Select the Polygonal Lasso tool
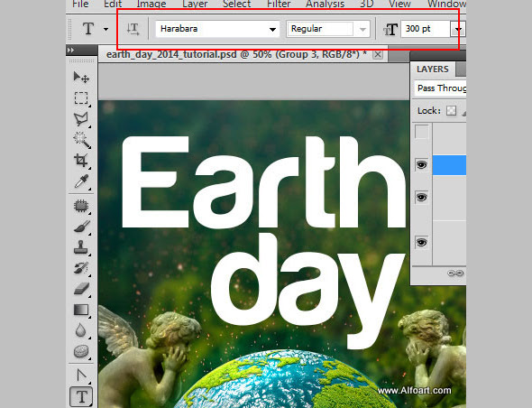This screenshot has height=408, width=532. click(81, 119)
